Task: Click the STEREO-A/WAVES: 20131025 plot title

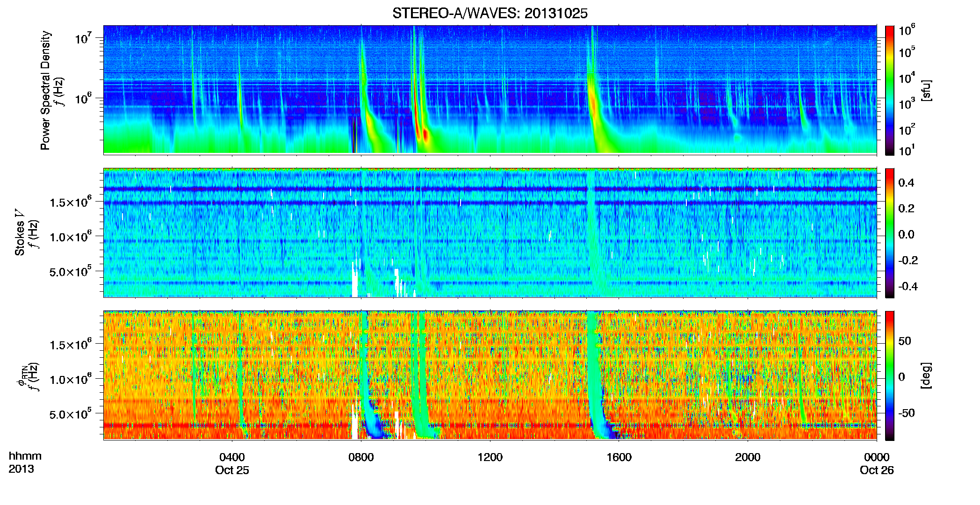Action: tap(490, 14)
